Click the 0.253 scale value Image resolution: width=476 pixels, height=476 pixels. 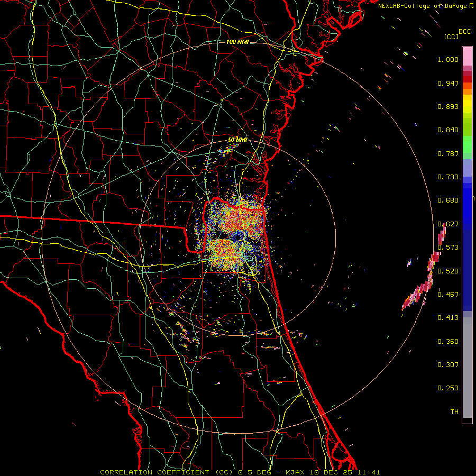tap(448, 388)
